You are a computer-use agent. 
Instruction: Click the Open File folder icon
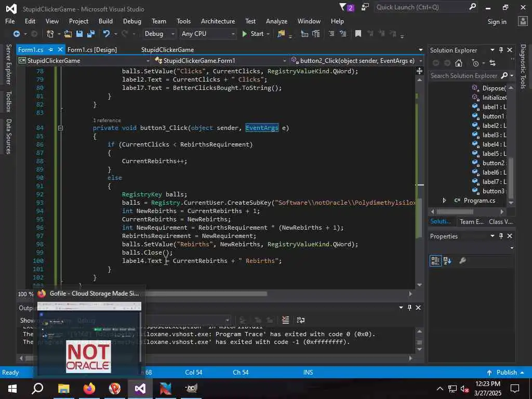(68, 34)
